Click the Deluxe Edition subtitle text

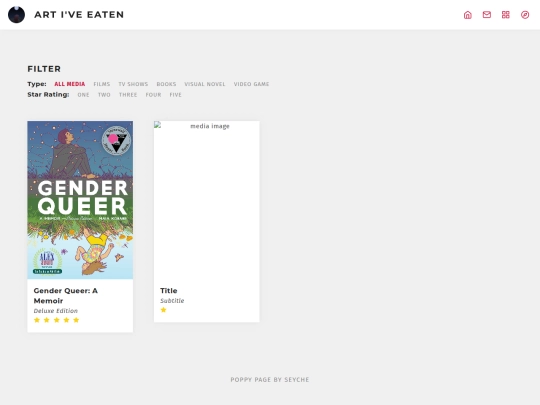(56, 311)
